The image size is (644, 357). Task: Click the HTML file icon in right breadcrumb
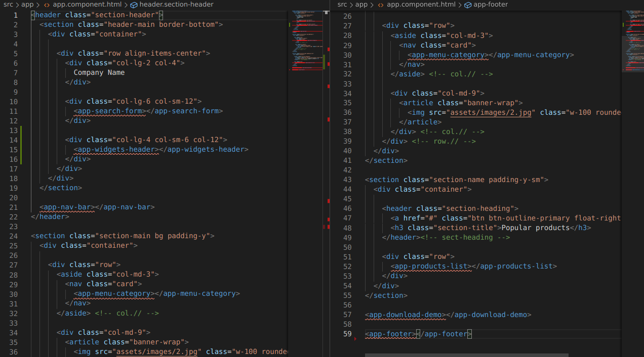(381, 5)
